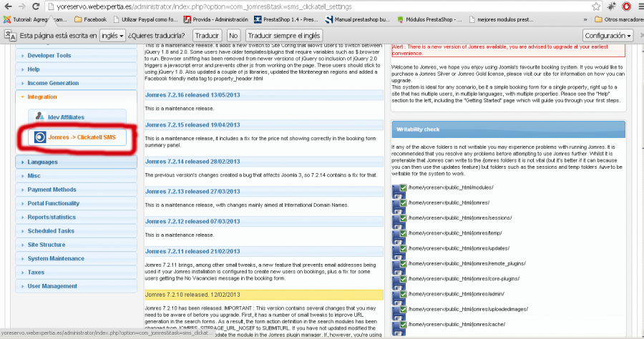Open the spider extension icon in toolbar
Screen dimensions: 644x339
coord(612,6)
